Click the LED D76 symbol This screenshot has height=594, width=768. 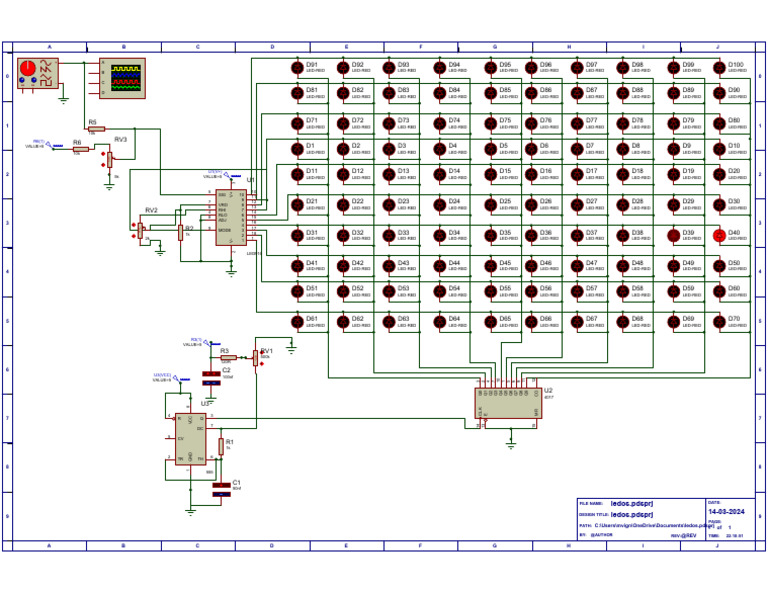point(531,123)
